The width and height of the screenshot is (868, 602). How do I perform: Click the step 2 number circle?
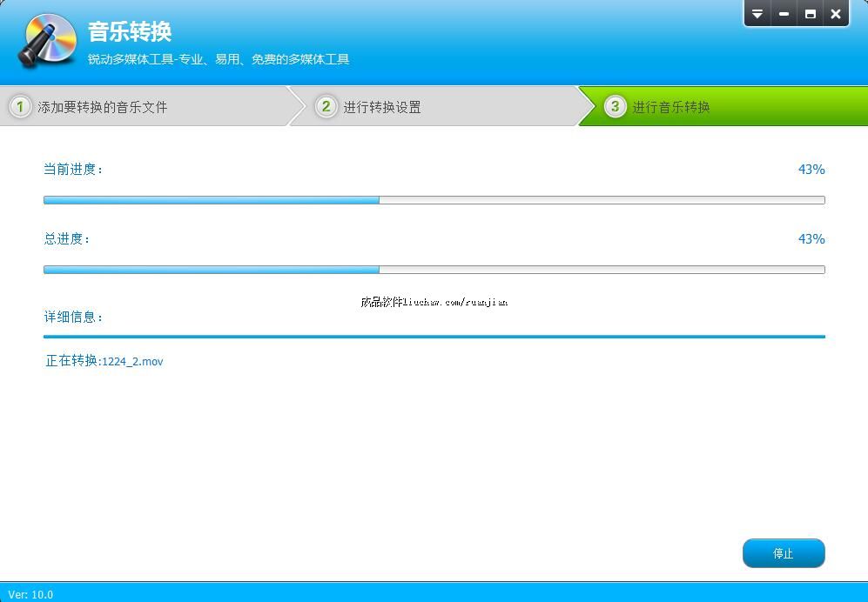tap(326, 107)
